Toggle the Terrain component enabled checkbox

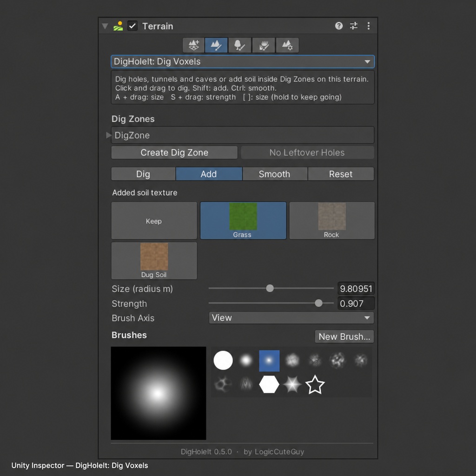(x=132, y=26)
